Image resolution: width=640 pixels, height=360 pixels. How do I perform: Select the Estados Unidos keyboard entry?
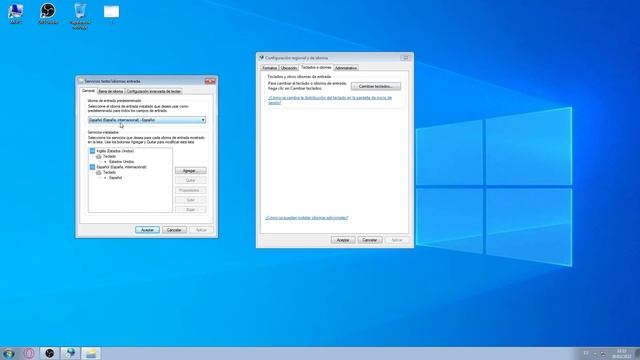pyautogui.click(x=121, y=162)
